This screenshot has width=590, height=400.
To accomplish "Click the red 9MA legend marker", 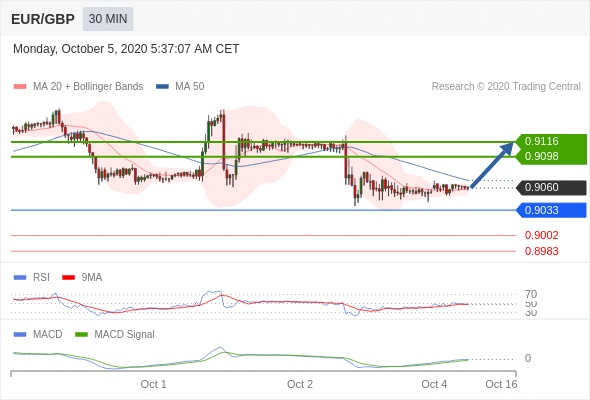I will 68,278.
